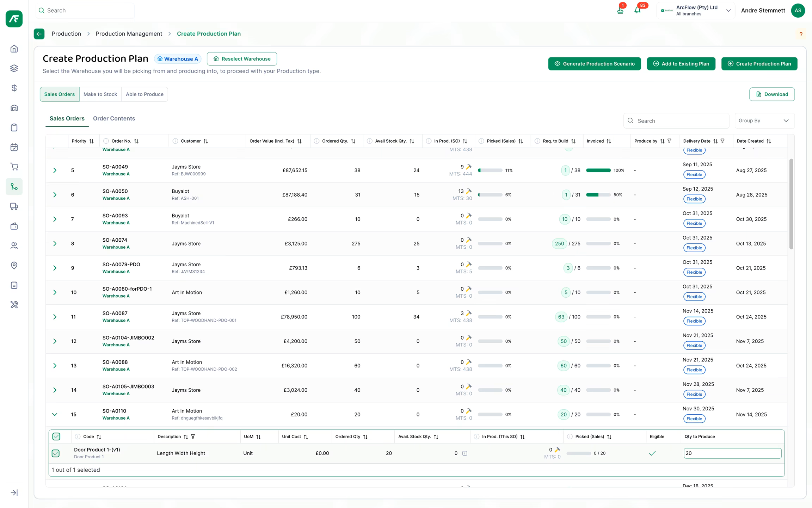Click the notification bell icon
812x508 pixels.
point(638,10)
